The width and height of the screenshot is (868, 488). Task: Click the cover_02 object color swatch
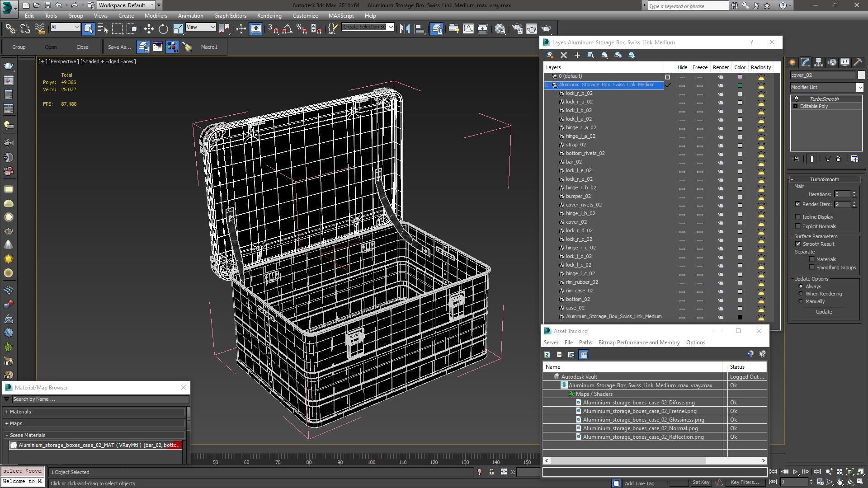point(861,75)
